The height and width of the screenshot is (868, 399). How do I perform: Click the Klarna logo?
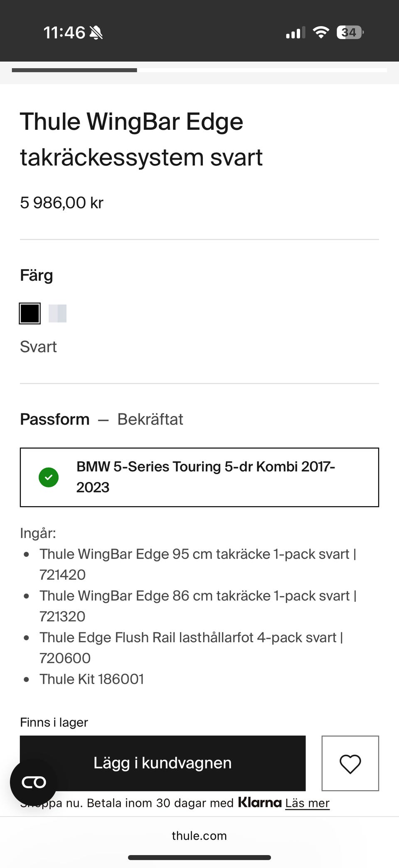(260, 802)
